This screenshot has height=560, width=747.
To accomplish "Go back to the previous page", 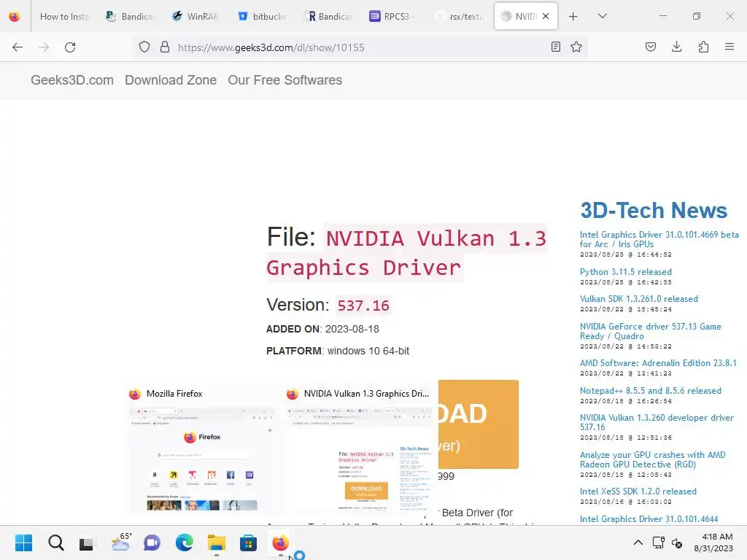I will click(18, 47).
